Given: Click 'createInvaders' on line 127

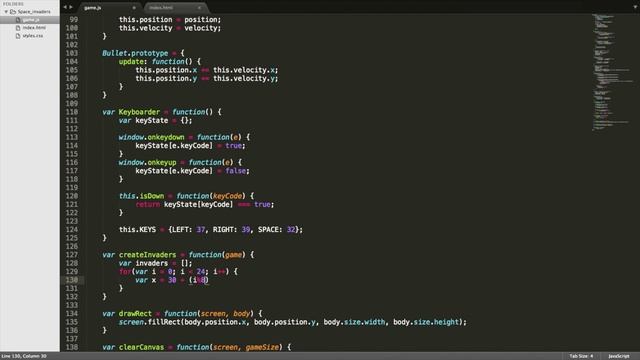Looking at the screenshot, I should point(147,255).
